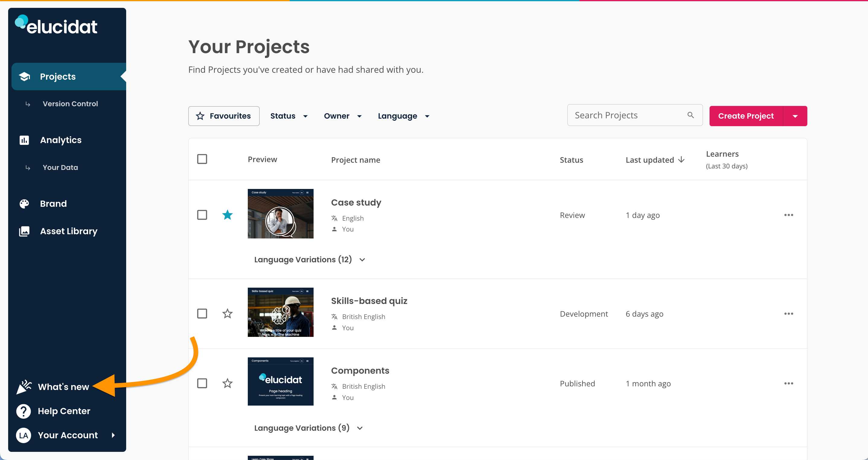
Task: Select the Case study checkbox
Action: click(x=202, y=215)
